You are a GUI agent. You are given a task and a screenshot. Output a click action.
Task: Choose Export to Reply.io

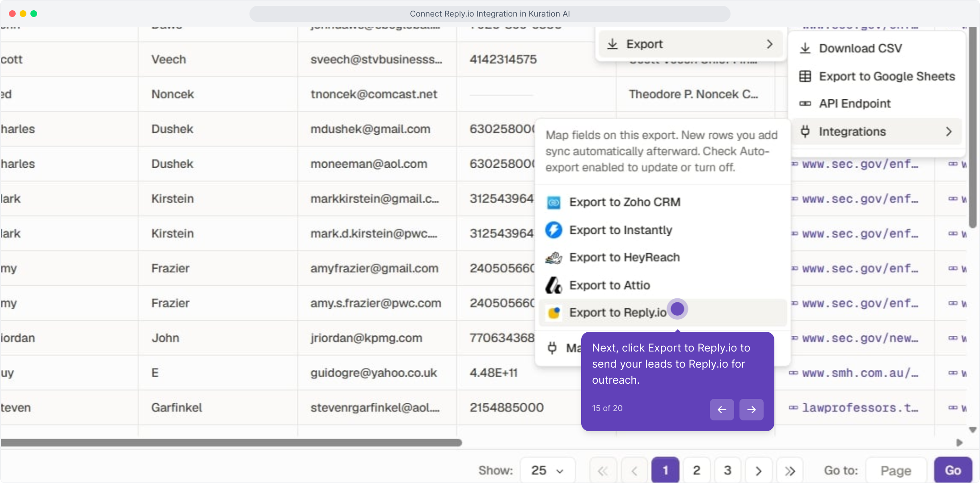pyautogui.click(x=663, y=313)
